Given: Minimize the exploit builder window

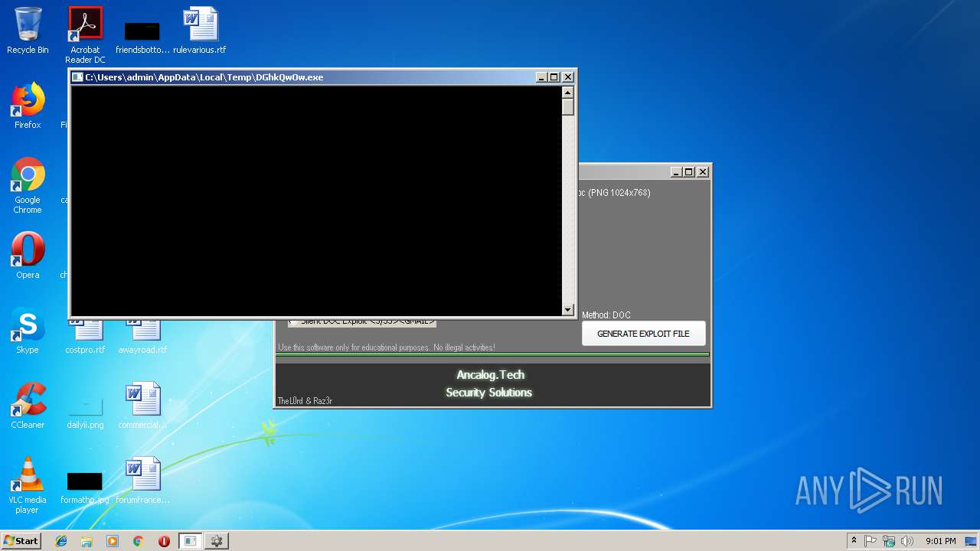Looking at the screenshot, I should point(676,172).
